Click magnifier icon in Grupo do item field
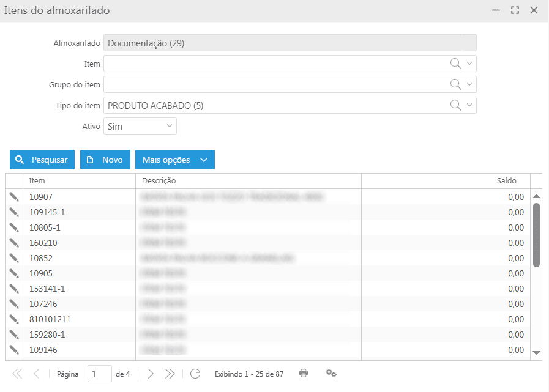This screenshot has height=392, width=549. tap(455, 84)
